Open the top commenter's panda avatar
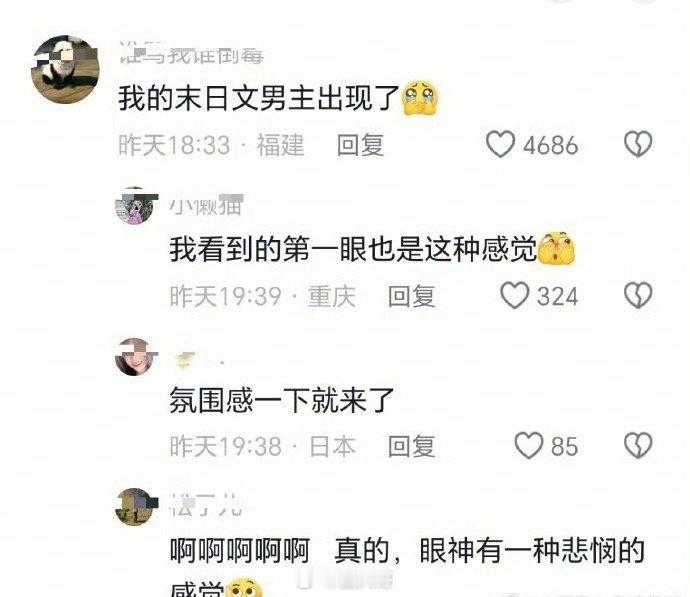Viewport: 690px width, 597px height. [65, 70]
